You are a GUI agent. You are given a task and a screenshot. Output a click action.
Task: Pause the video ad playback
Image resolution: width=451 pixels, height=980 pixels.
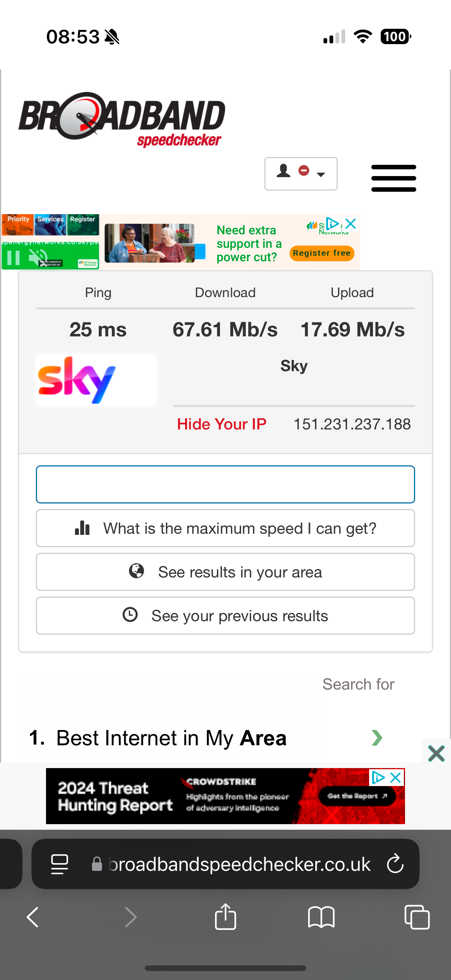tap(13, 258)
